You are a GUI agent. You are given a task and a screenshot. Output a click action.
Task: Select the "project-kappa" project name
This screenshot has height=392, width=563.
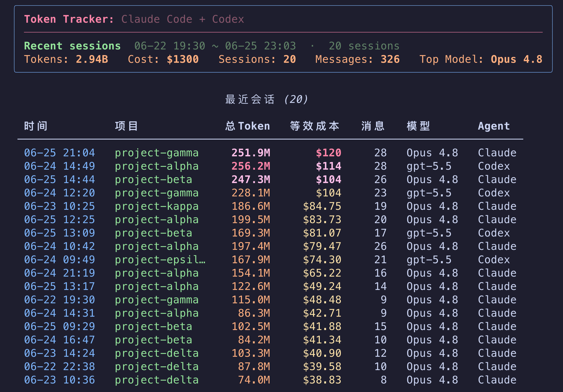pos(157,206)
